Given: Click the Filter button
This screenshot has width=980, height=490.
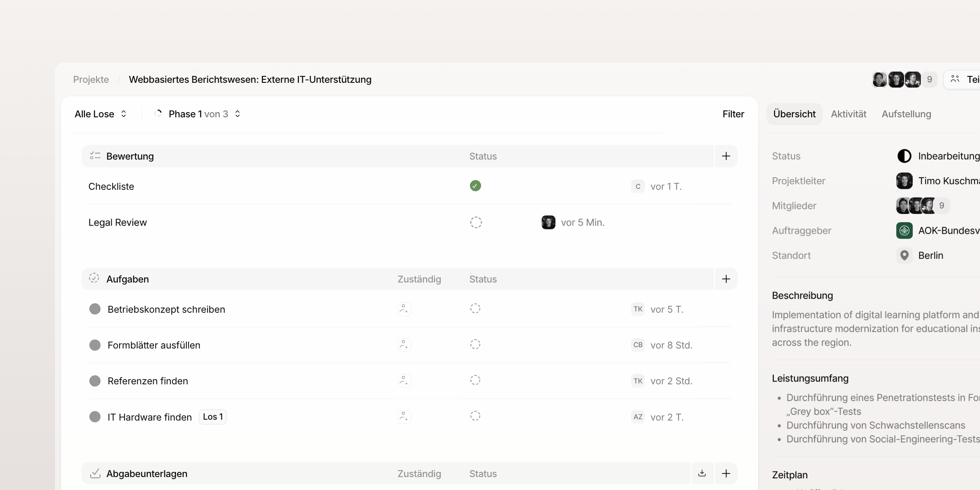Looking at the screenshot, I should [x=733, y=114].
